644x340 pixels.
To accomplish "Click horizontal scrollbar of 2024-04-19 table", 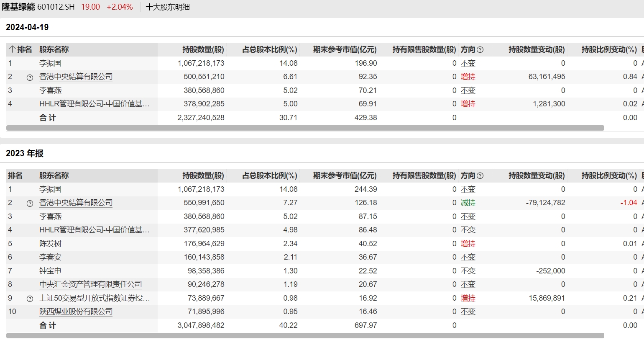I will [305, 128].
